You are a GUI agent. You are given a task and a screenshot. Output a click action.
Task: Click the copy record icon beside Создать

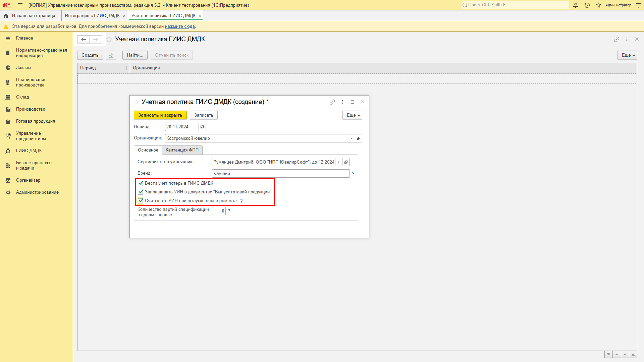point(111,55)
